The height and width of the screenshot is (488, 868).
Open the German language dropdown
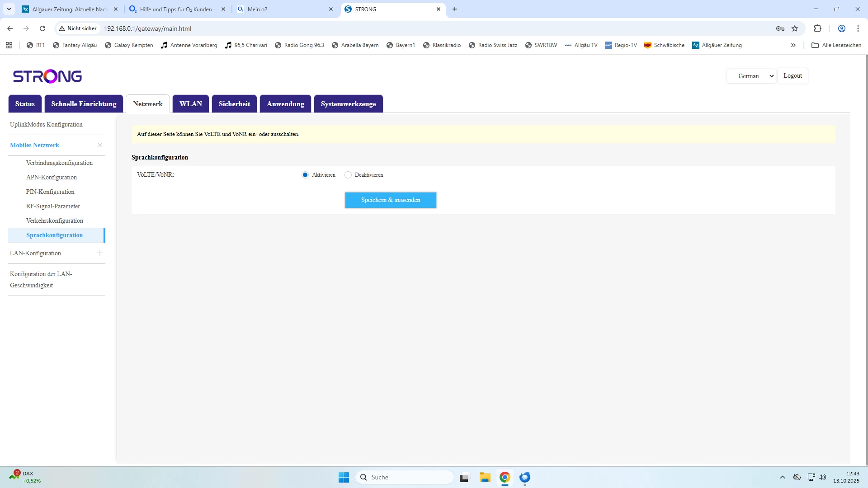pos(750,76)
